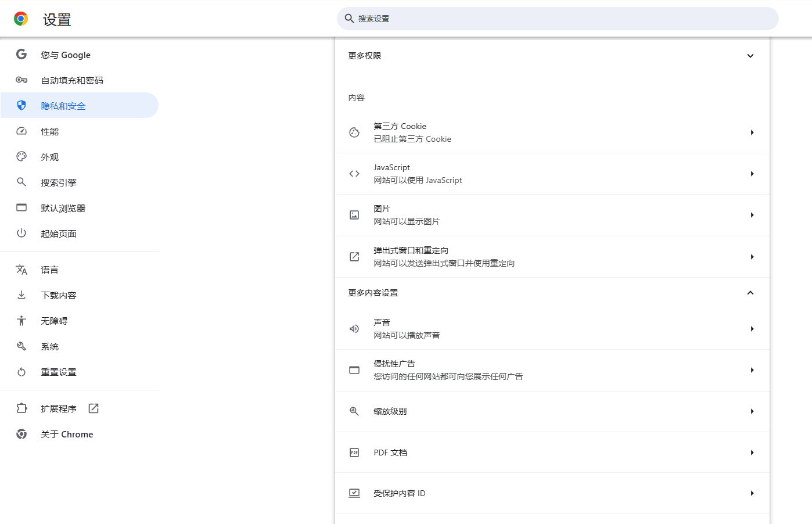Open 无障碍 settings page

[80, 321]
